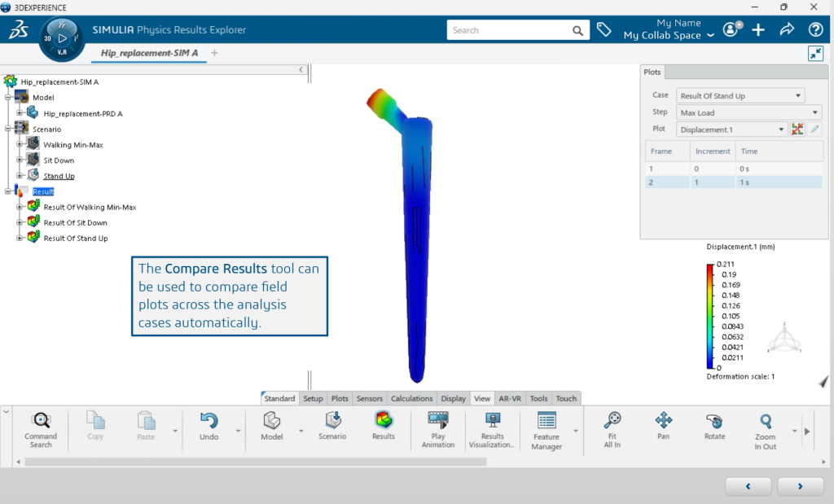Open the Help question mark icon

[815, 30]
